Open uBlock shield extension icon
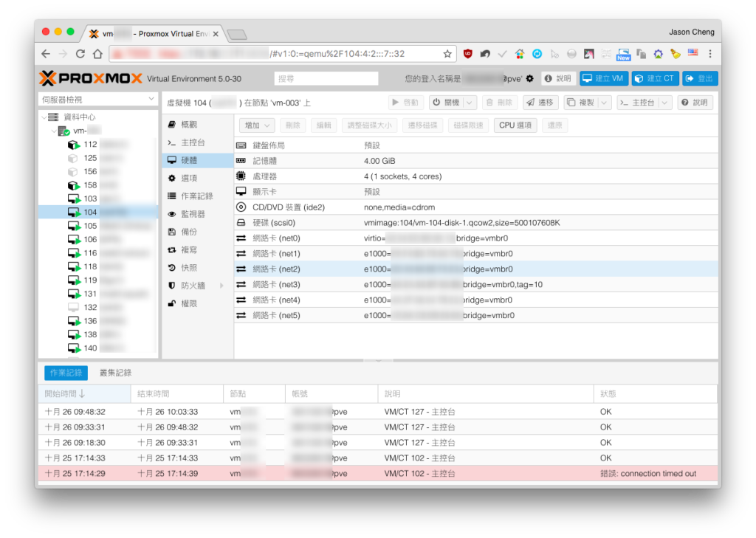Screen dimensions: 756x538 (x=467, y=54)
